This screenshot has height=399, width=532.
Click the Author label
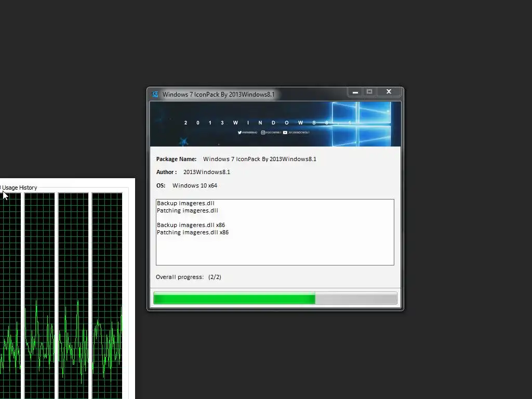[166, 172]
